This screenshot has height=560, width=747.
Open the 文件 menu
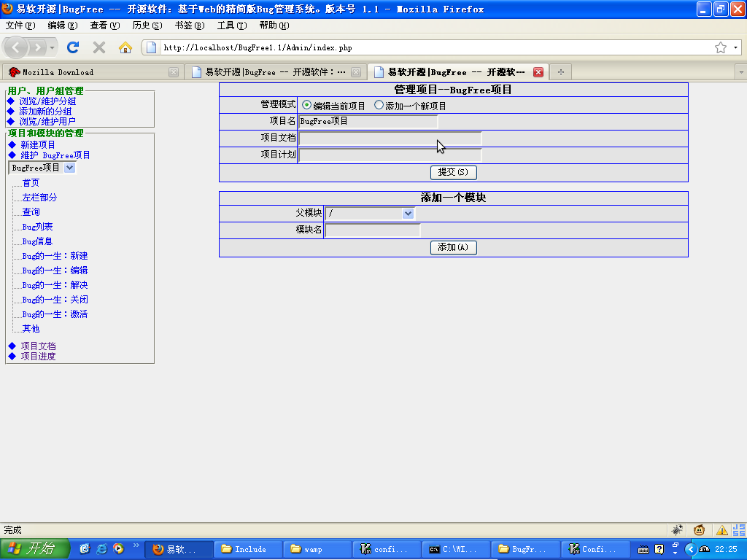click(x=20, y=26)
